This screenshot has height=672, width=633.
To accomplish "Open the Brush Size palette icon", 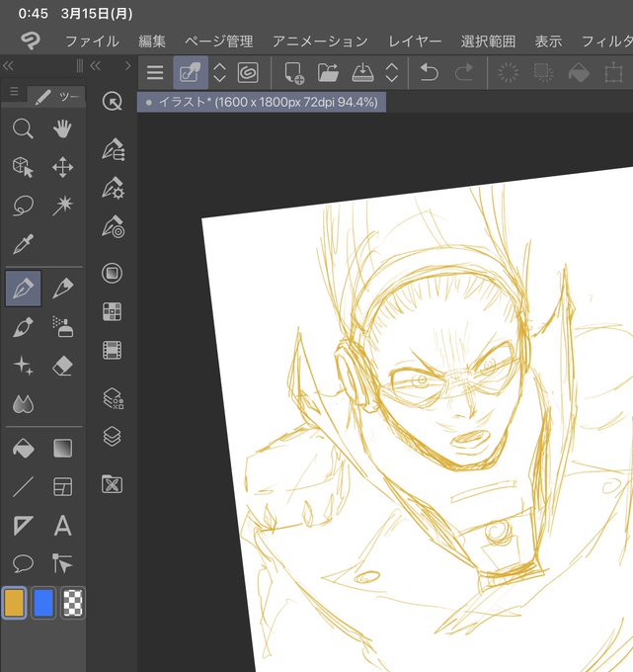I will pyautogui.click(x=113, y=226).
